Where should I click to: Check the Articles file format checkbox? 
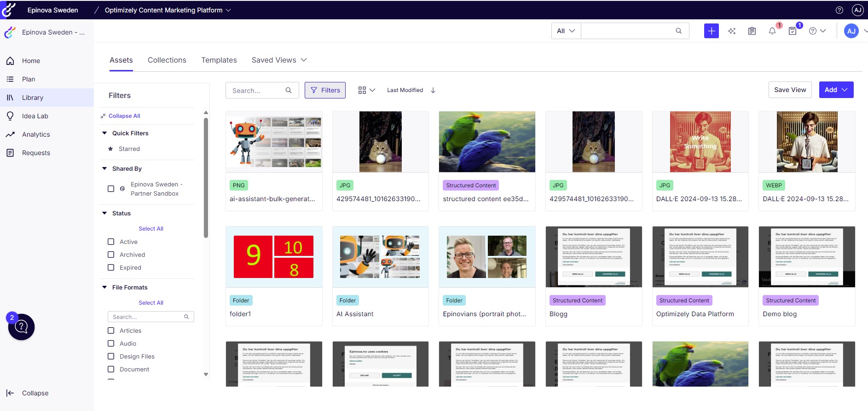tap(111, 330)
